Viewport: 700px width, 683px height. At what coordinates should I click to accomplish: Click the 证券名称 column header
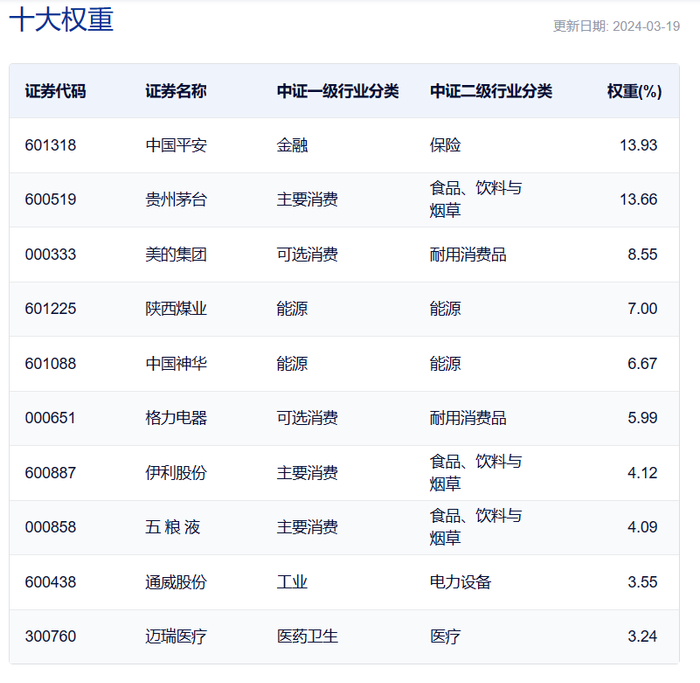[x=176, y=91]
